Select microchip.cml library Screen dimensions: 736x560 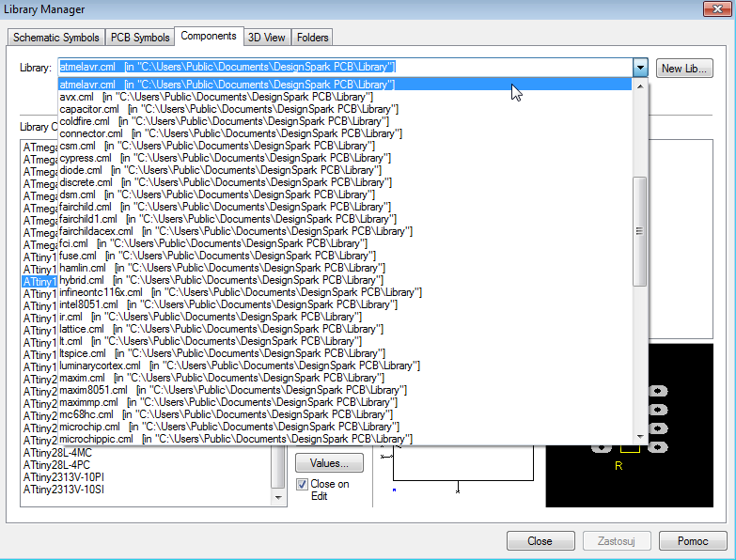tap(345, 427)
